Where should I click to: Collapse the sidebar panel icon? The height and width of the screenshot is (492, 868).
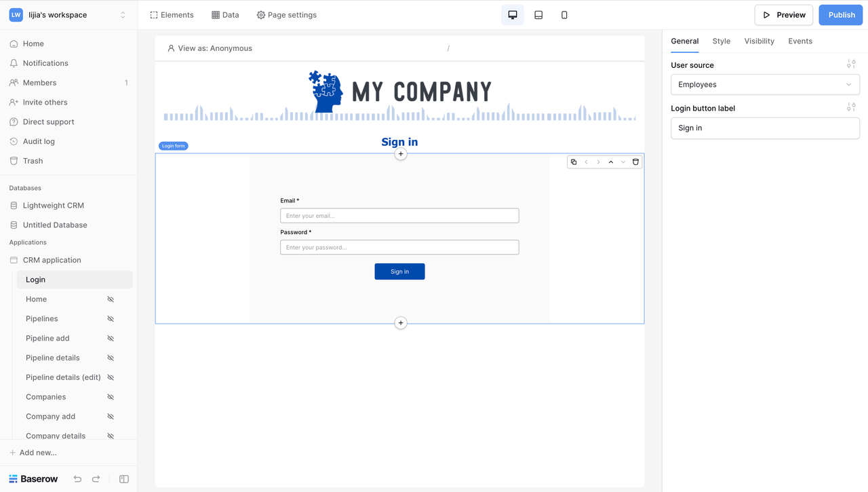[x=124, y=479]
